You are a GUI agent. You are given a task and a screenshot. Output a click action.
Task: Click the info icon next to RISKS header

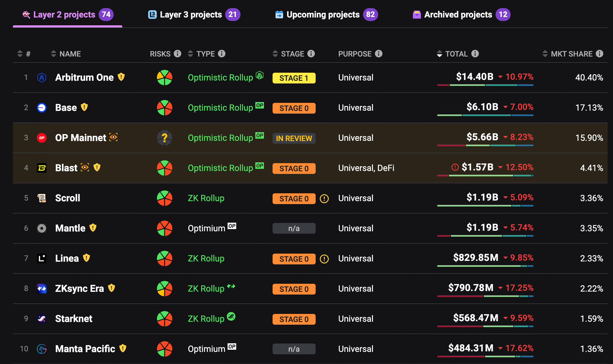(177, 54)
